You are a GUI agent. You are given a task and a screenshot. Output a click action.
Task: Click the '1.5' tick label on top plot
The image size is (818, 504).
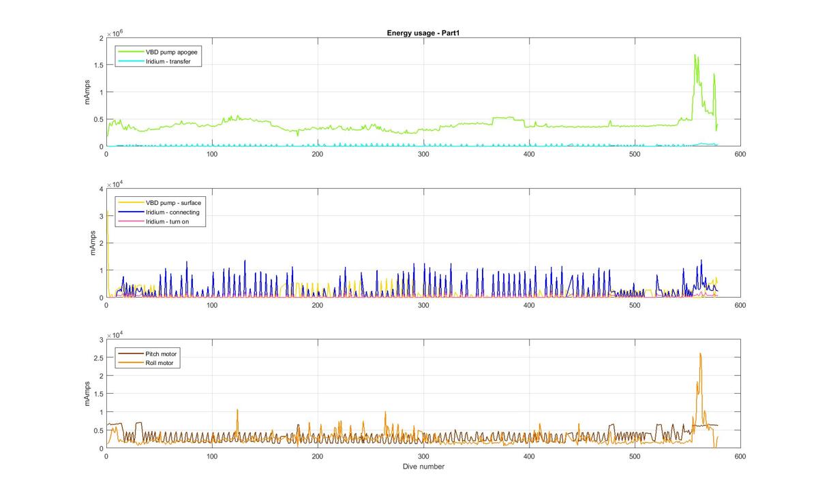click(x=98, y=65)
